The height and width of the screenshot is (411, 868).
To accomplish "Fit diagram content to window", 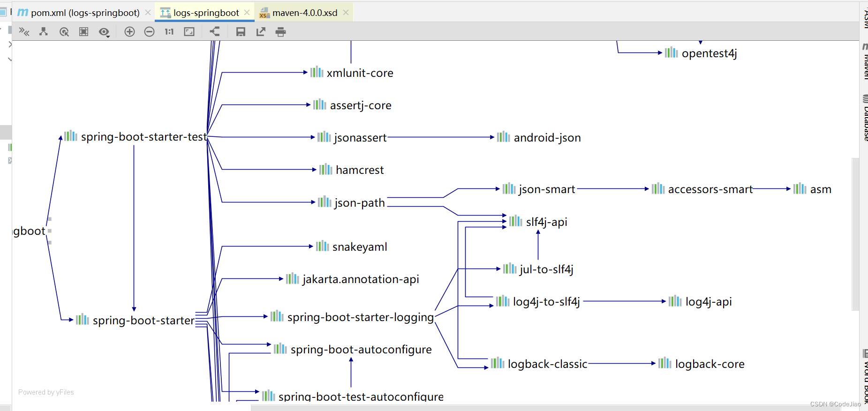I will point(189,31).
